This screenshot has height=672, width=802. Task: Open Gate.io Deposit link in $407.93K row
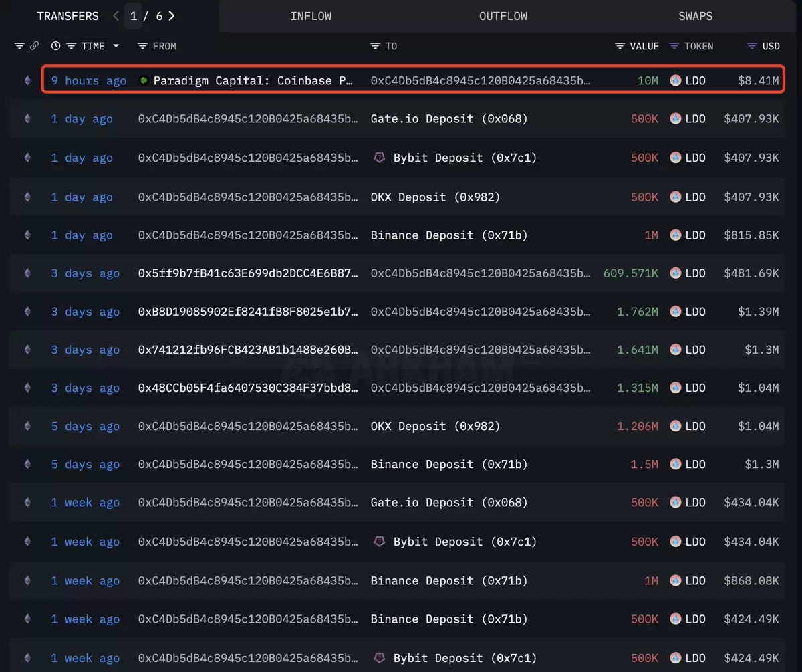[x=449, y=119]
